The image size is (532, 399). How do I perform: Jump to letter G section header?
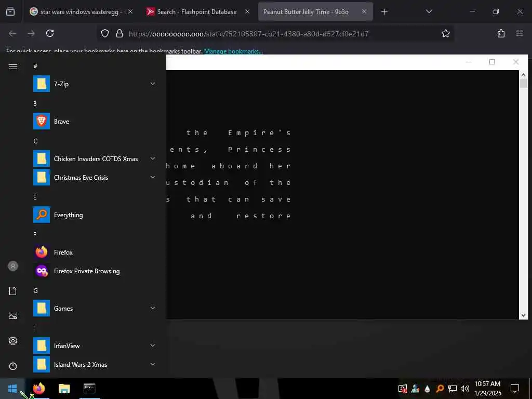click(x=35, y=291)
